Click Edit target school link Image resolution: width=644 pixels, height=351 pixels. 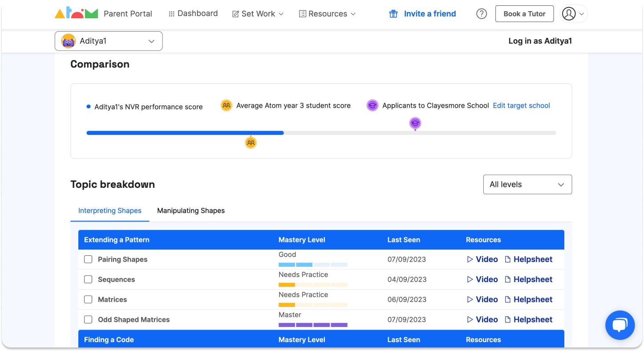(521, 105)
